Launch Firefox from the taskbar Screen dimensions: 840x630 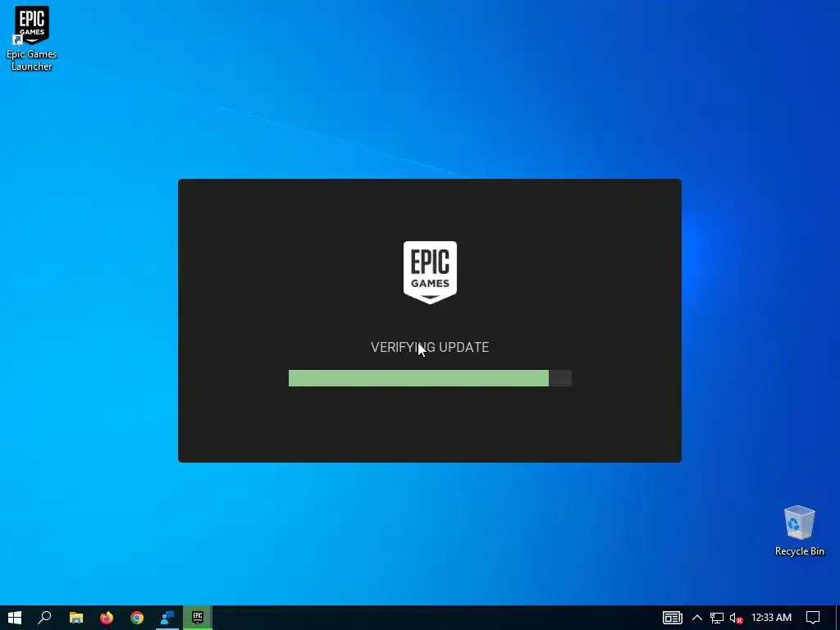tap(107, 618)
